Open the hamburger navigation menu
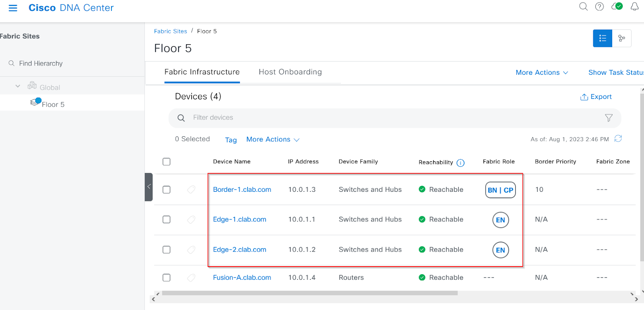This screenshot has width=644, height=310. click(13, 8)
